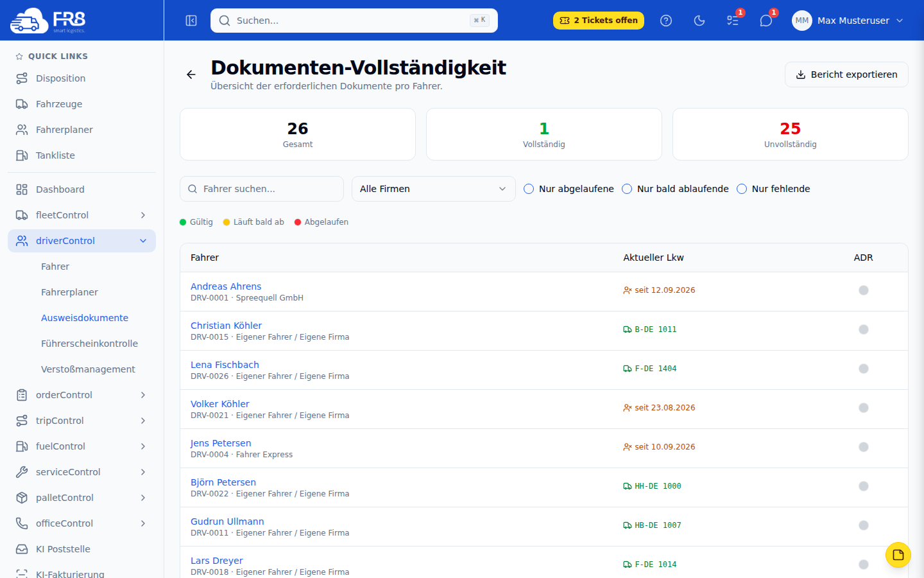Click the Dashboard grid icon

pyautogui.click(x=22, y=189)
